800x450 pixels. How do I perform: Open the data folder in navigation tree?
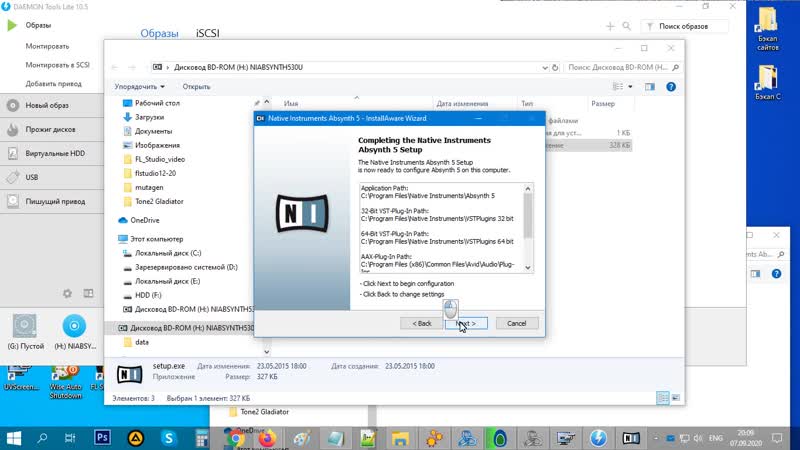point(142,342)
